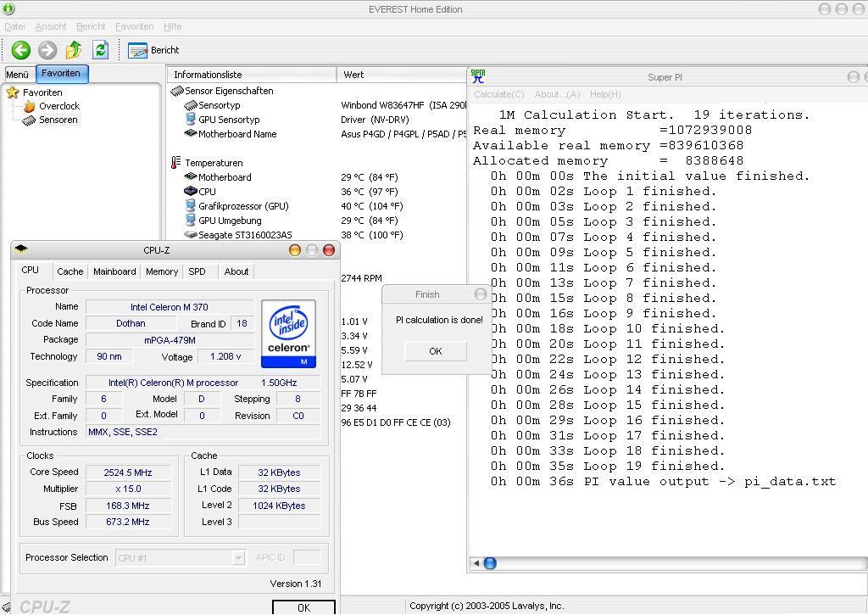Click the blue horizontal scrollbar thumb in Super PI
This screenshot has height=615, width=868.
coord(491,563)
